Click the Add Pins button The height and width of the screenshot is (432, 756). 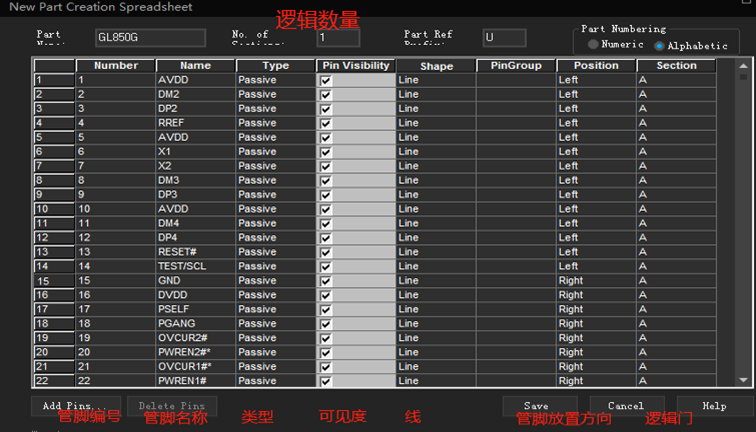tap(76, 406)
